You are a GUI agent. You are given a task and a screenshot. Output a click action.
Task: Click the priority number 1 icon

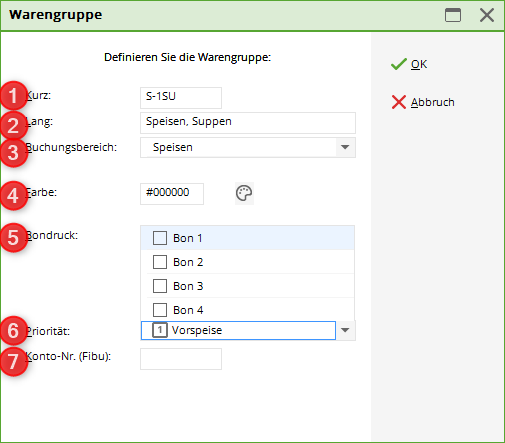coord(160,330)
